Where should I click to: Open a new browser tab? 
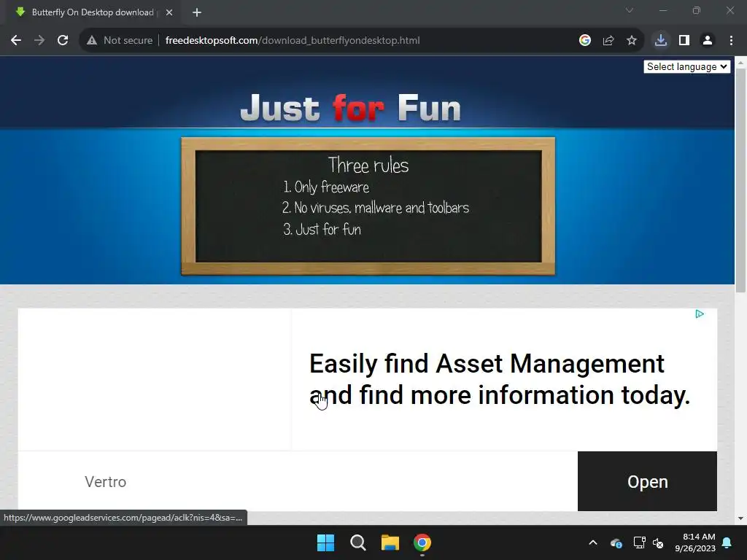(197, 12)
